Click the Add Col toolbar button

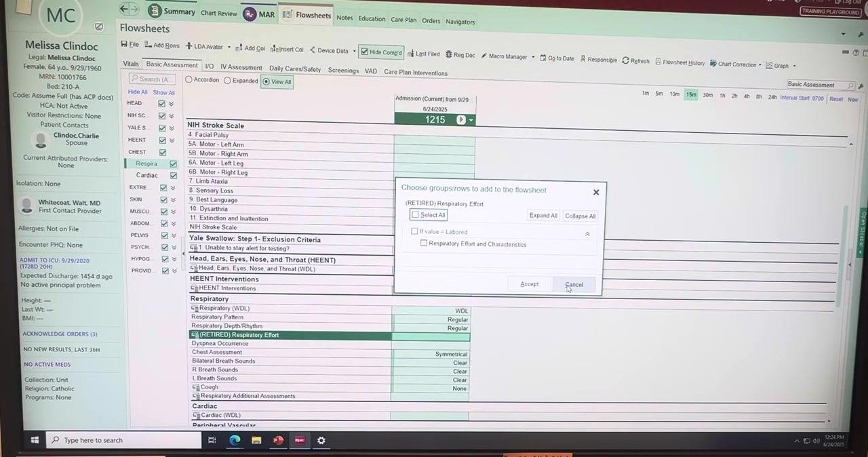250,48
